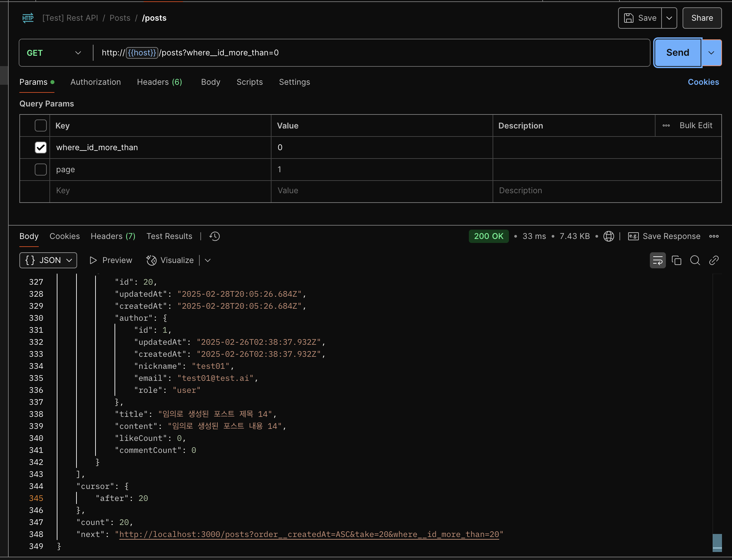Open query params options three-dot icon

point(666,126)
